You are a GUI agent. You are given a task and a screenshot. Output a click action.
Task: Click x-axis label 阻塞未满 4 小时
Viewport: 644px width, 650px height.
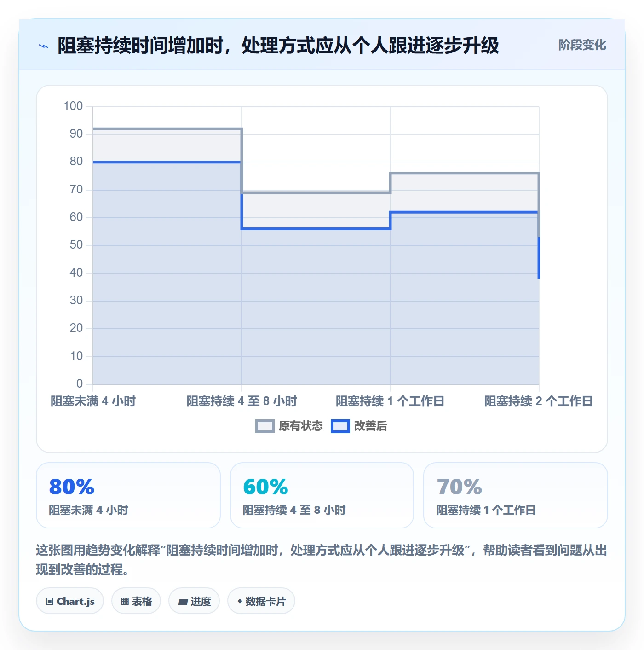click(x=93, y=401)
